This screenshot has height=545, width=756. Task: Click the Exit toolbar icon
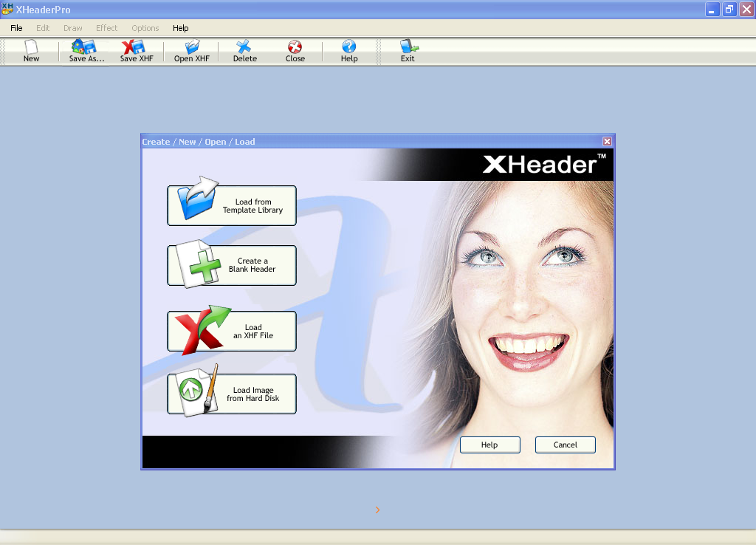pos(408,51)
